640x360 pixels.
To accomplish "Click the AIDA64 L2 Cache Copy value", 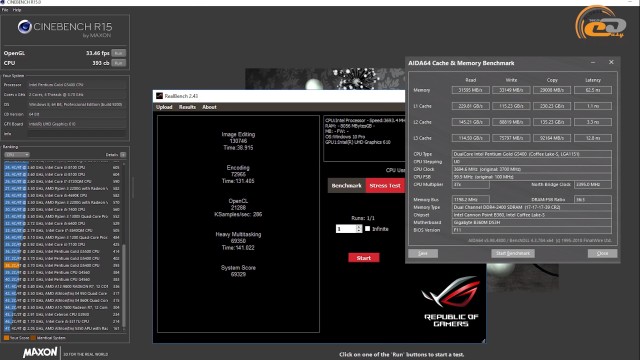I will (x=552, y=122).
